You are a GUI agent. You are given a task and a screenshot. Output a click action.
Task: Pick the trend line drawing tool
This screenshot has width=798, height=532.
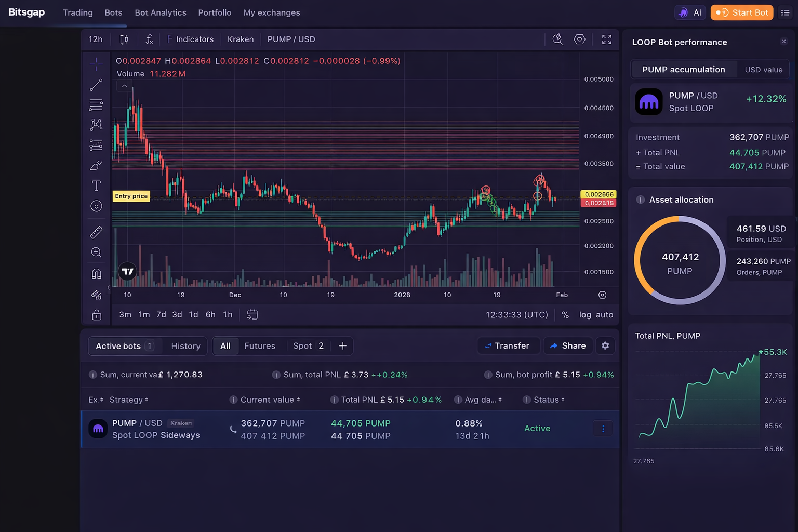click(96, 85)
